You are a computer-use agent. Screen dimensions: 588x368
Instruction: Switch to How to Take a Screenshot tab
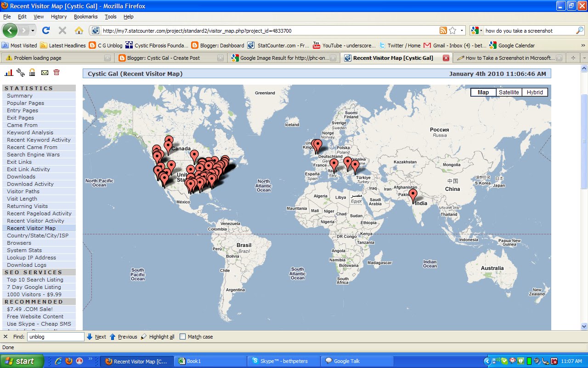point(509,58)
